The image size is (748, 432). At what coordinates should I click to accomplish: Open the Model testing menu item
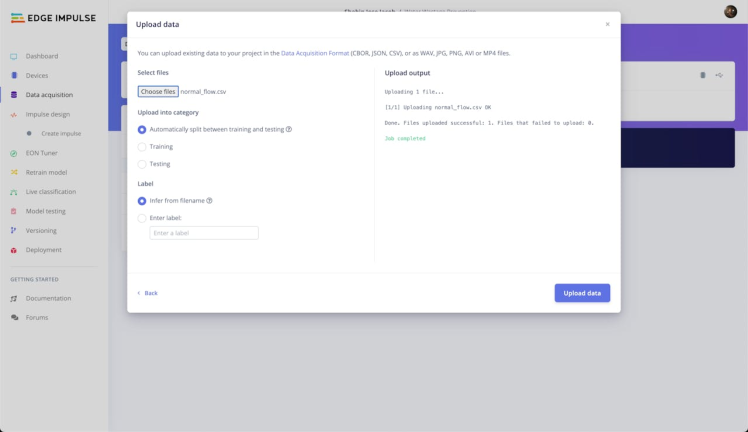(46, 211)
